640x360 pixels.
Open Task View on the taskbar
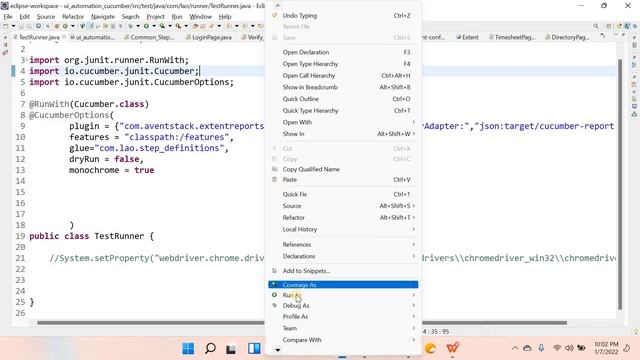(x=231, y=349)
